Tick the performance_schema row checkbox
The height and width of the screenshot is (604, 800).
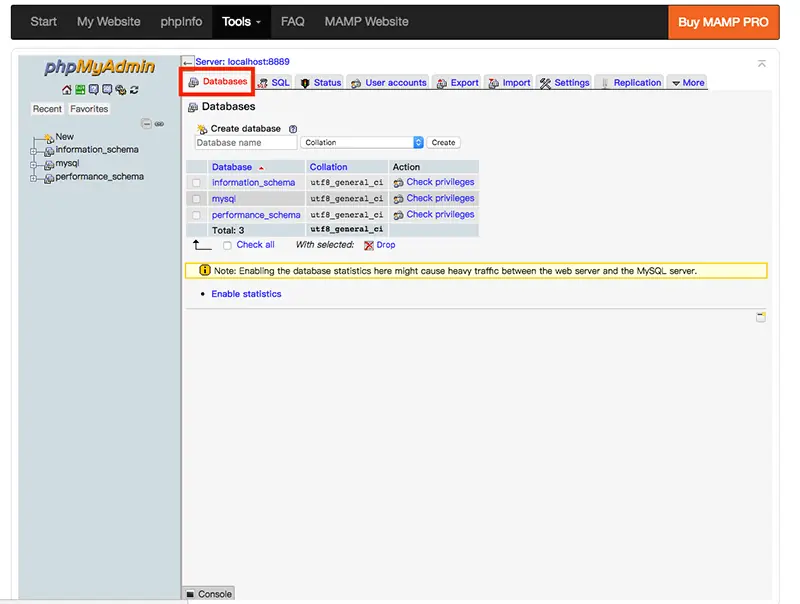pyautogui.click(x=196, y=215)
